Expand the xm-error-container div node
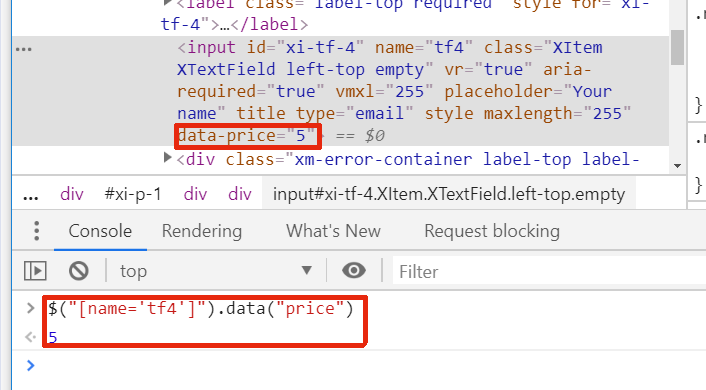Screen dimensions: 706x390 tap(167, 158)
